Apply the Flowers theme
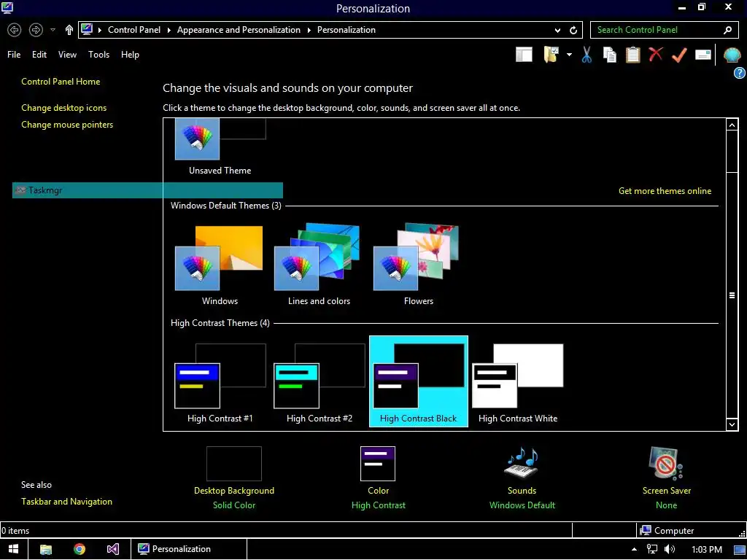This screenshot has height=560, width=747. click(x=418, y=265)
